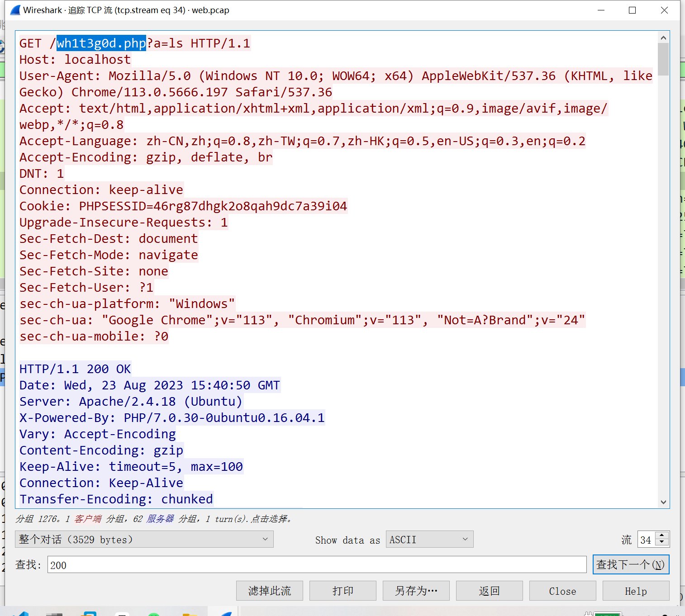Click the sec-ch-ua-mobile: ?0 line

click(x=94, y=336)
